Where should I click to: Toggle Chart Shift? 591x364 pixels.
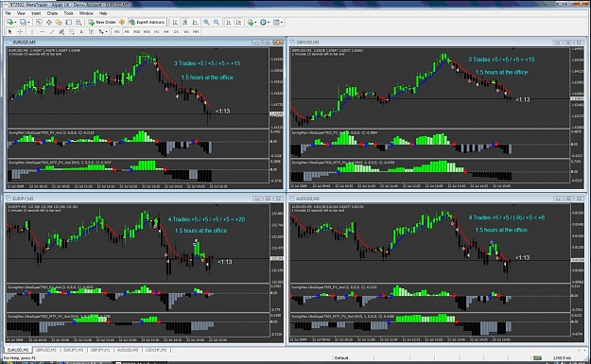point(238,23)
